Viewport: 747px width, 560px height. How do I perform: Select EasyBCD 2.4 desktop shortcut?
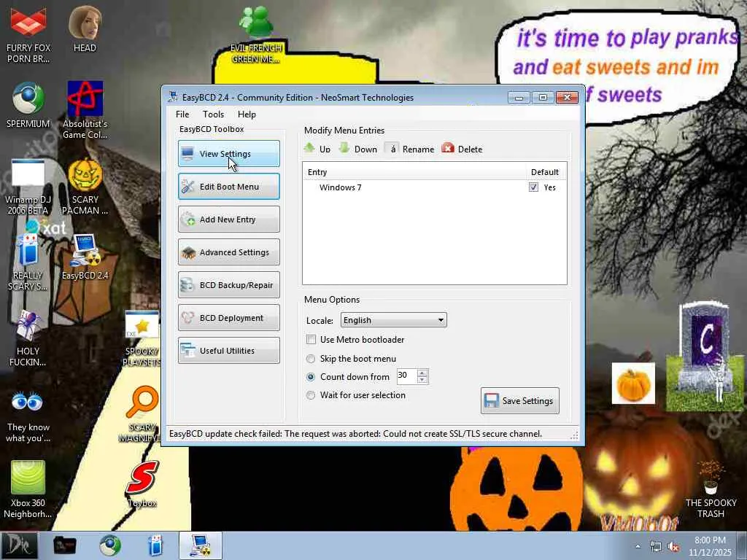pos(85,257)
